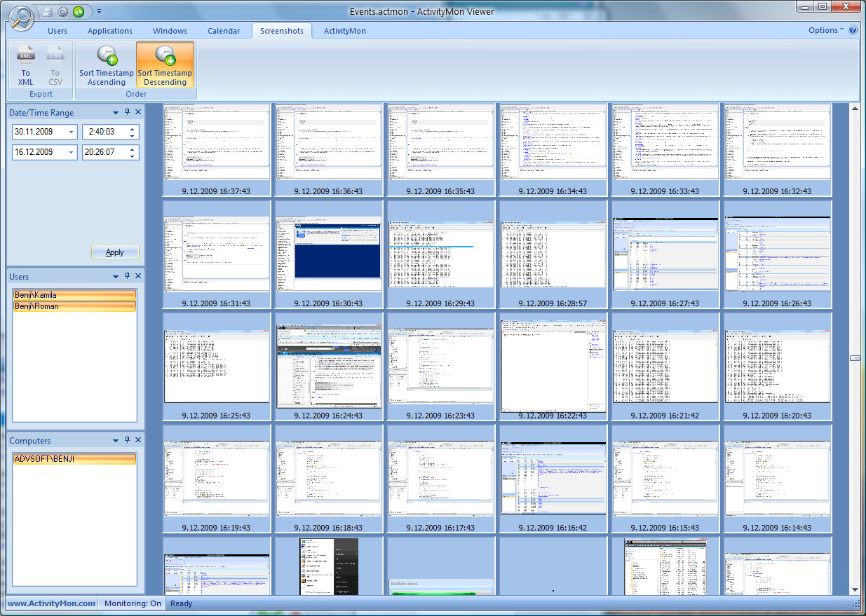Select the screenshot thumbnail 9.12.2009 16:20:43
Screen dimensions: 866x616
(777, 367)
